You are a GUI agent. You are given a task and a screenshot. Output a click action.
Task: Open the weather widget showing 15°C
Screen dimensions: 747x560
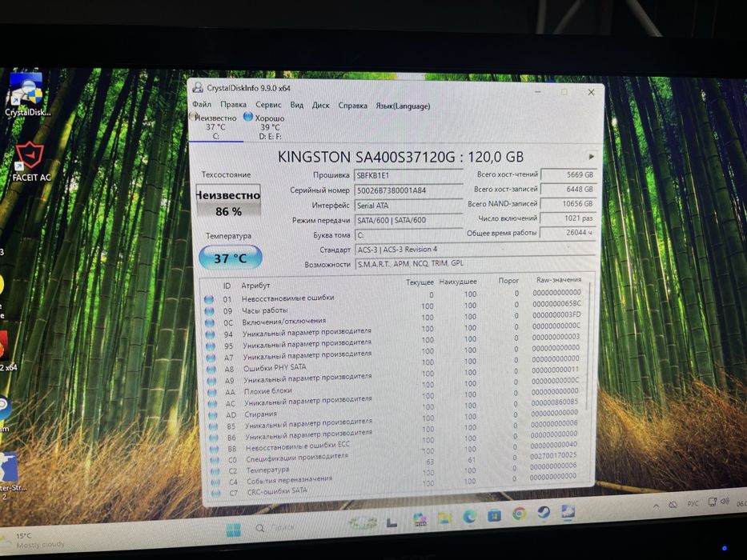click(x=34, y=540)
